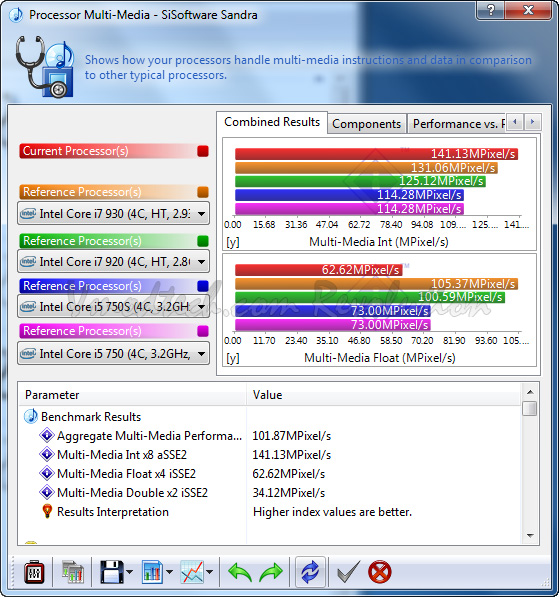Viewport: 559px width, 597px height.
Task: Click the Parameter column header
Action: point(133,395)
